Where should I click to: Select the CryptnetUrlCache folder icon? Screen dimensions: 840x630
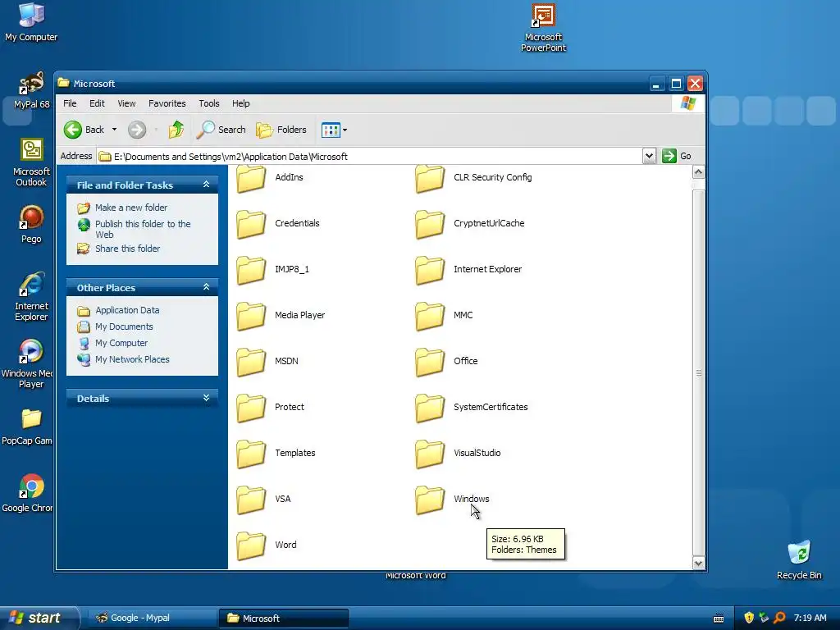tap(430, 224)
